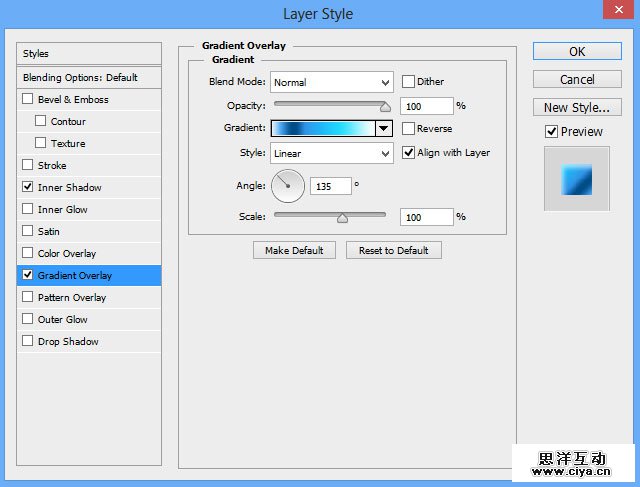Click the Opacity slider track
640x487 pixels.
[x=330, y=102]
